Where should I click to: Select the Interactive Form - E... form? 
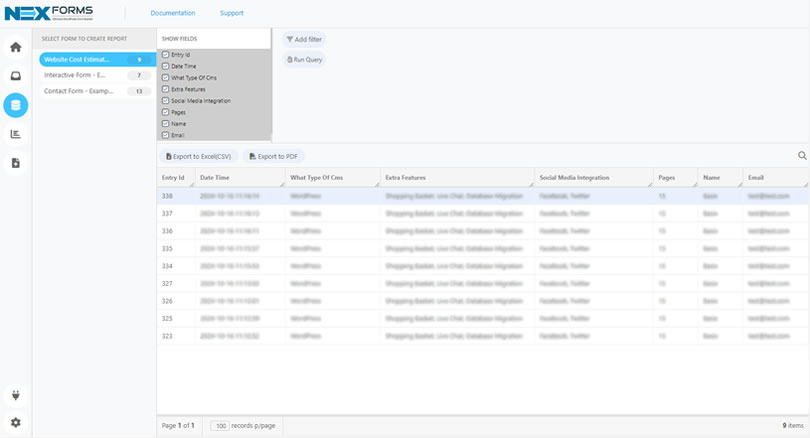(97, 75)
